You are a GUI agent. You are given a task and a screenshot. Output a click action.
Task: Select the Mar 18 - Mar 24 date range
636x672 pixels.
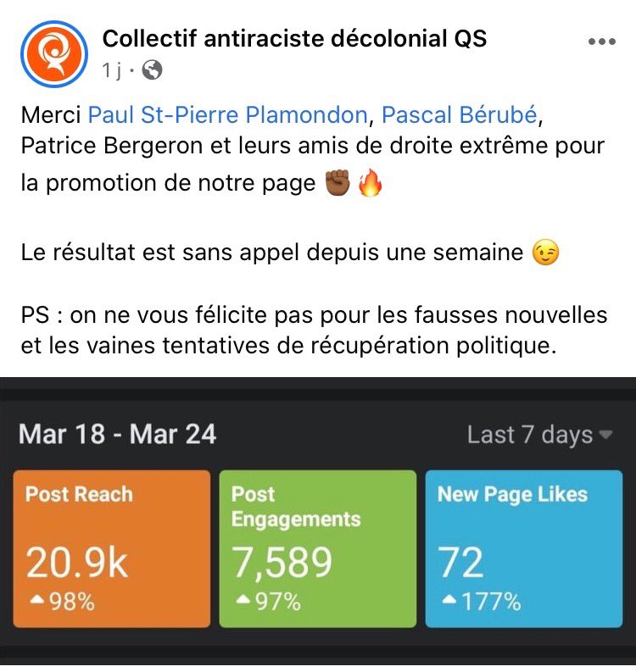(x=117, y=435)
